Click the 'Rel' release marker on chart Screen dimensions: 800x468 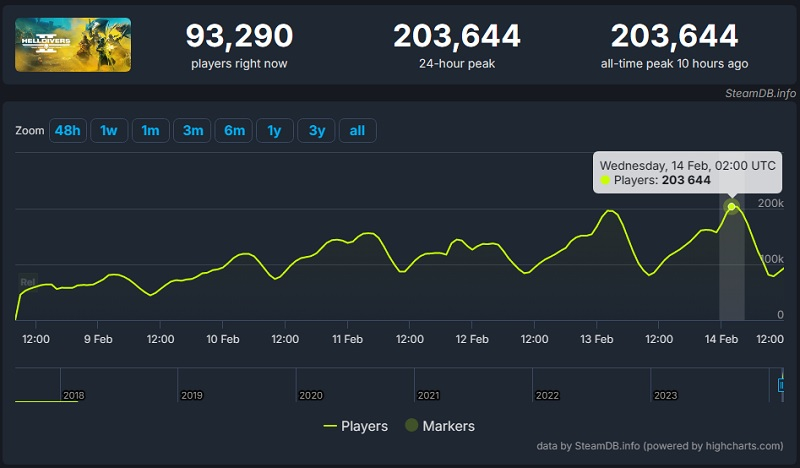click(x=27, y=282)
